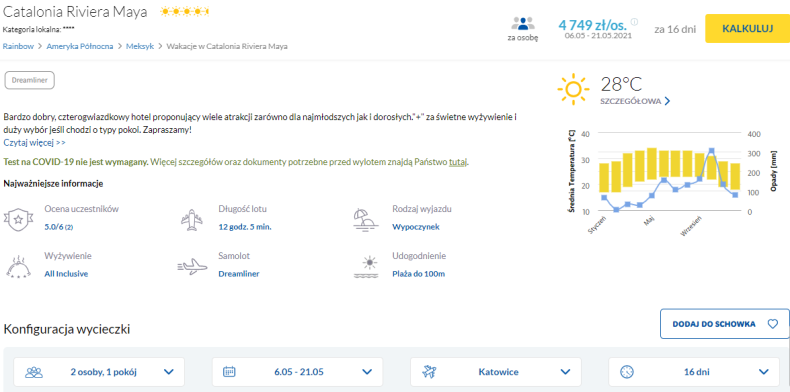Click the sun weather icon
Screen dimensions: 790x392
coord(573,90)
